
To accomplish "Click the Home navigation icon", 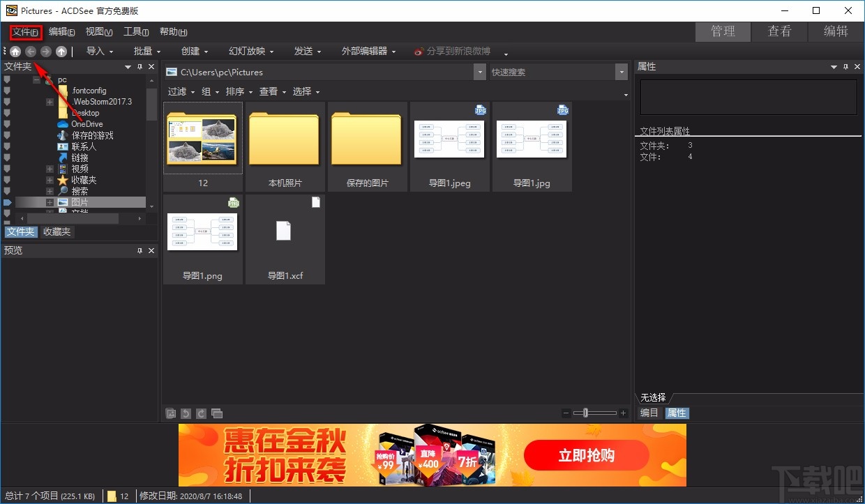I will (15, 51).
